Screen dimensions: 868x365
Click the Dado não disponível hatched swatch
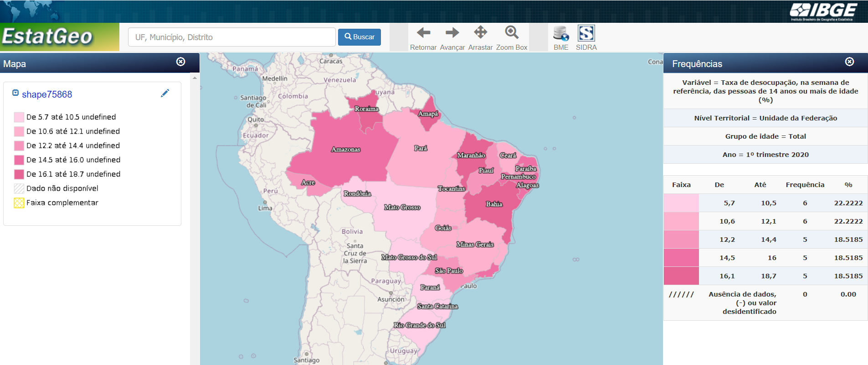[19, 188]
